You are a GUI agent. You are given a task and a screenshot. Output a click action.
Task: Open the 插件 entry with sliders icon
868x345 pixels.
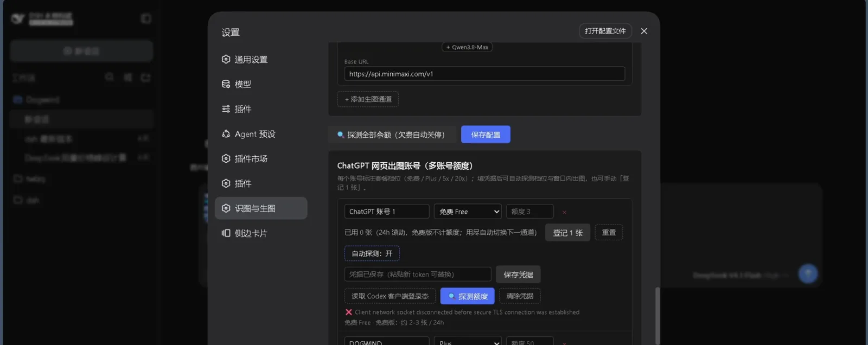coord(261,109)
